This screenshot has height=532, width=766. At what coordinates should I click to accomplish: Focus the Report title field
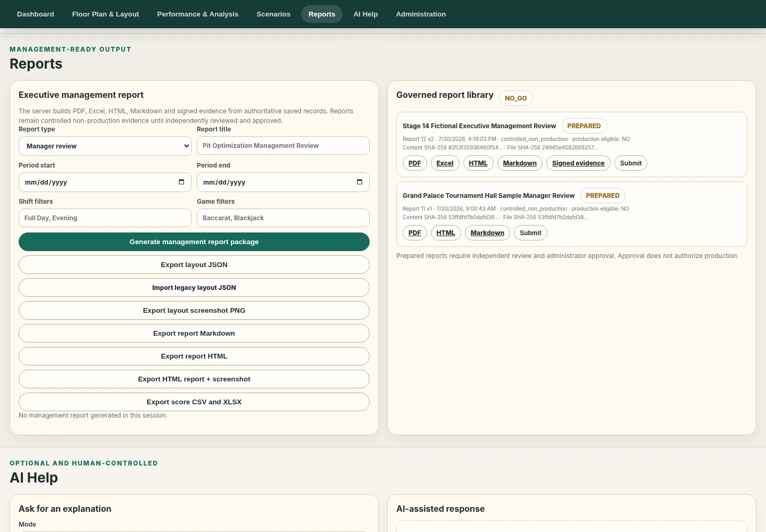click(283, 146)
